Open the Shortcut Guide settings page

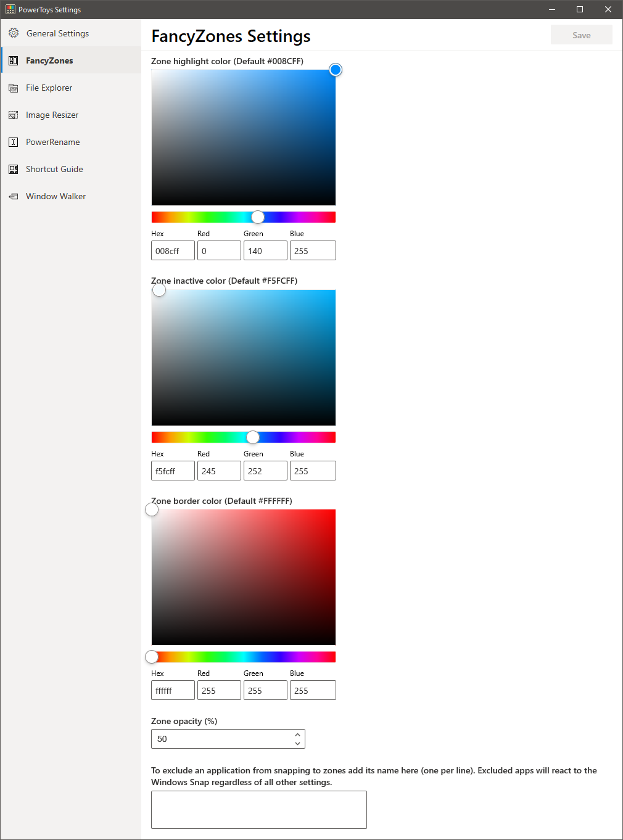point(54,169)
